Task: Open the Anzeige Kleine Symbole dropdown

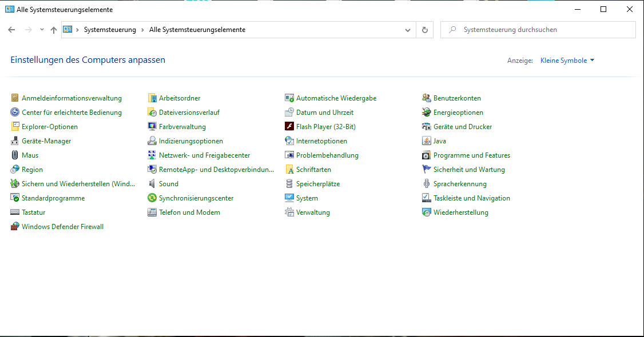Action: click(567, 61)
